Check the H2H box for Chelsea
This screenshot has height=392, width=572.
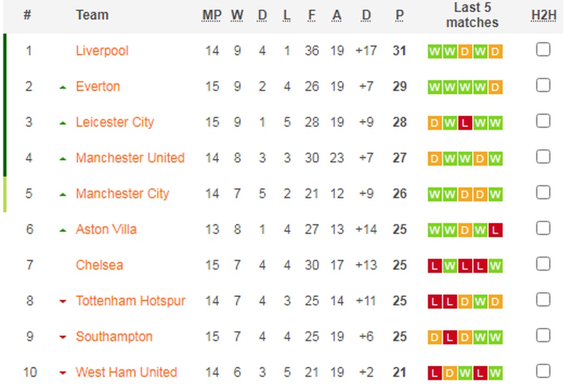click(x=543, y=265)
